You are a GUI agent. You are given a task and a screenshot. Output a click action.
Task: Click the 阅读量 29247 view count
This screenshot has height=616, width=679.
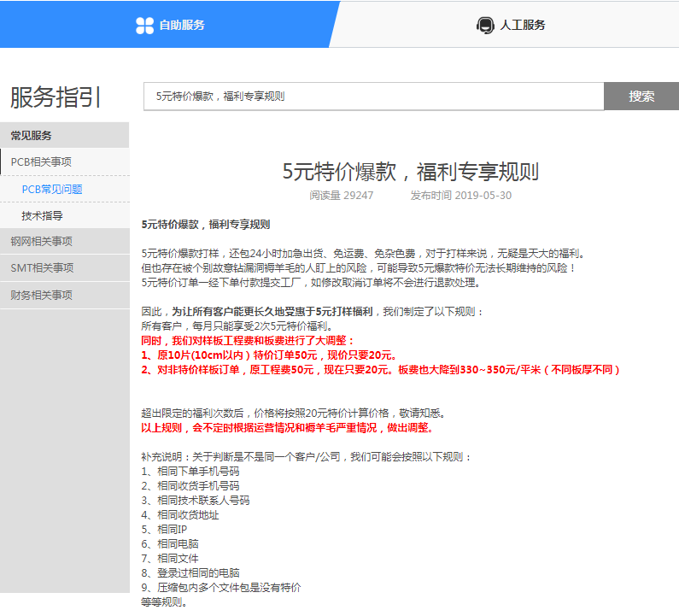point(341,195)
